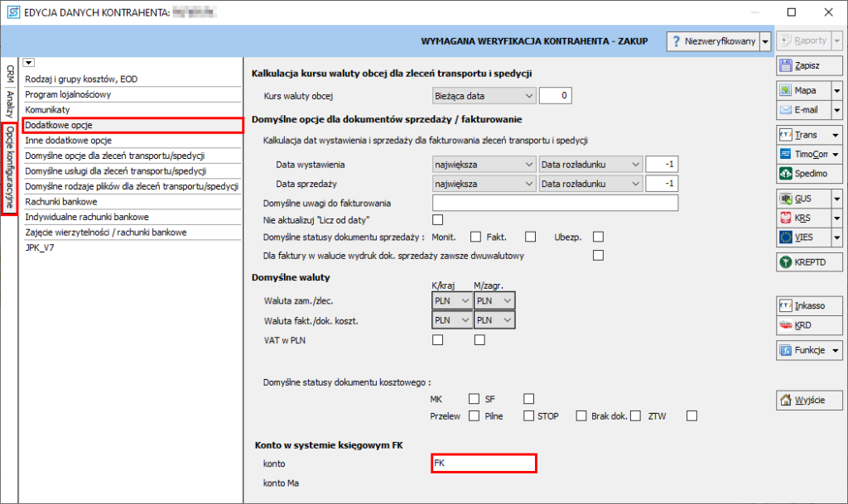Open the Niezweryfikowany status dropdown arrow

click(x=765, y=41)
